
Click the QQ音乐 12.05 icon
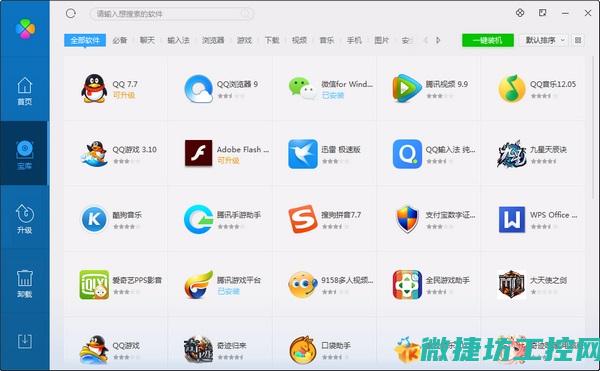512,88
